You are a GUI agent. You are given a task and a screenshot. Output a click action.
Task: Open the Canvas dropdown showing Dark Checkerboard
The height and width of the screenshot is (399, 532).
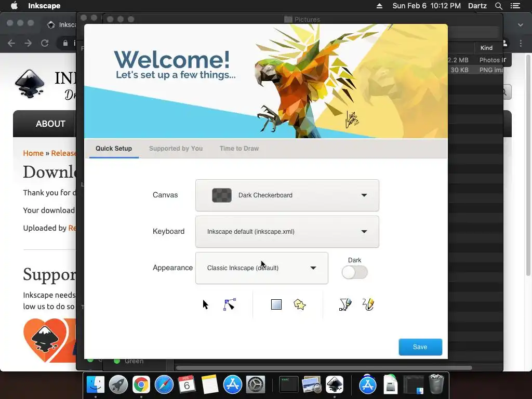(x=287, y=195)
